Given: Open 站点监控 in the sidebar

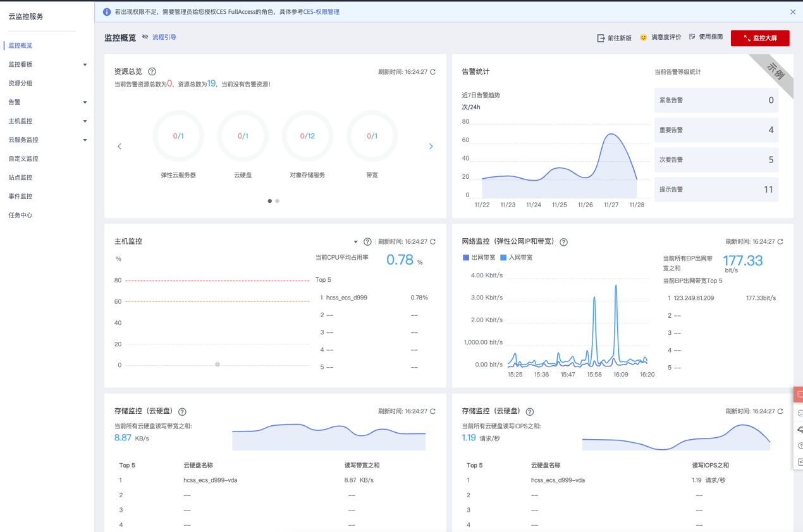Looking at the screenshot, I should pyautogui.click(x=20, y=178).
